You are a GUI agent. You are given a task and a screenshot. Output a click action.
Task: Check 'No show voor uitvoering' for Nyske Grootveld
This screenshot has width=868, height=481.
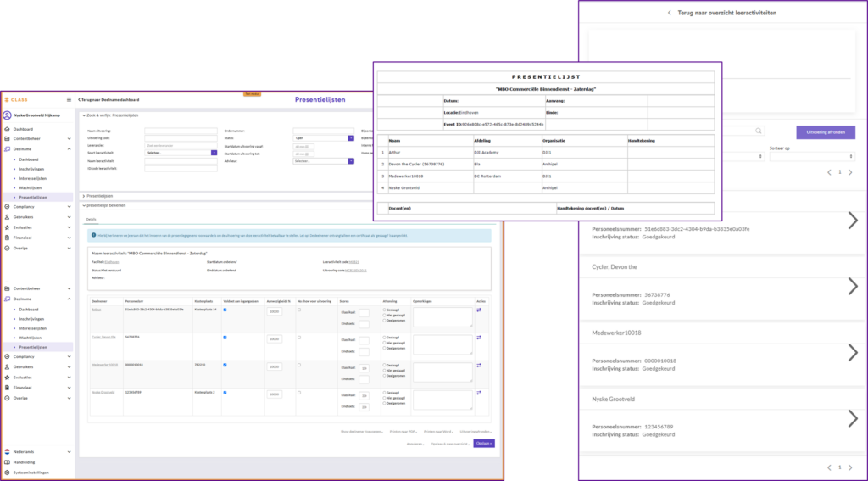pyautogui.click(x=299, y=392)
